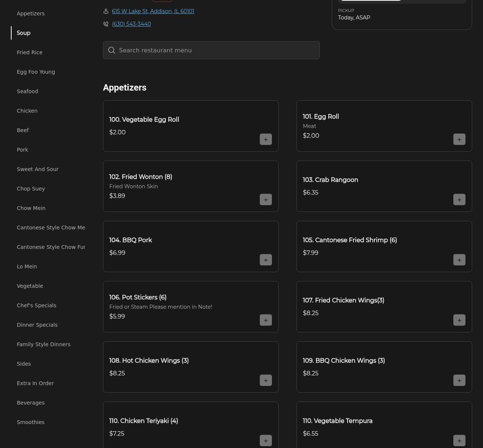This screenshot has height=448, width=483.
Task: Select Seafood in the sidebar
Action: (x=27, y=91)
